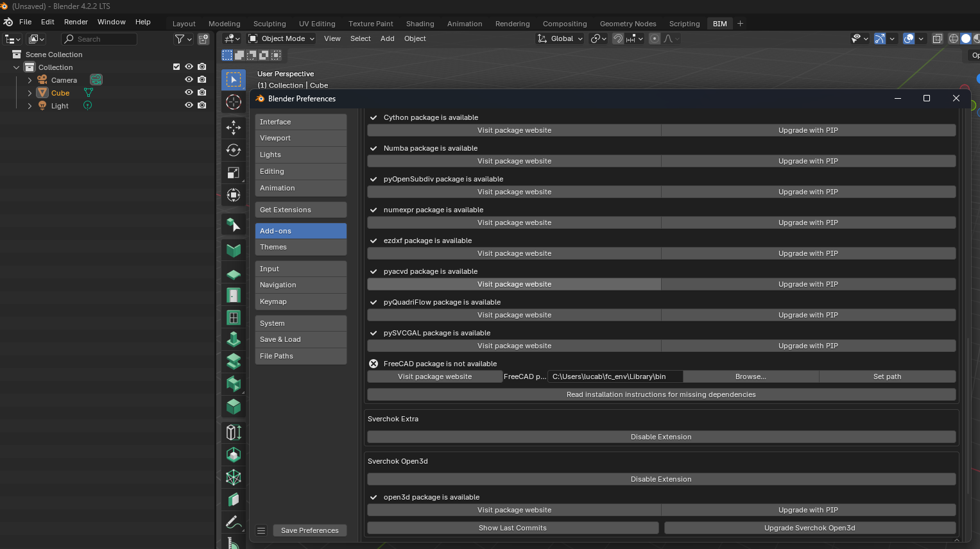Switch to the Shading workspace tab

click(x=420, y=24)
